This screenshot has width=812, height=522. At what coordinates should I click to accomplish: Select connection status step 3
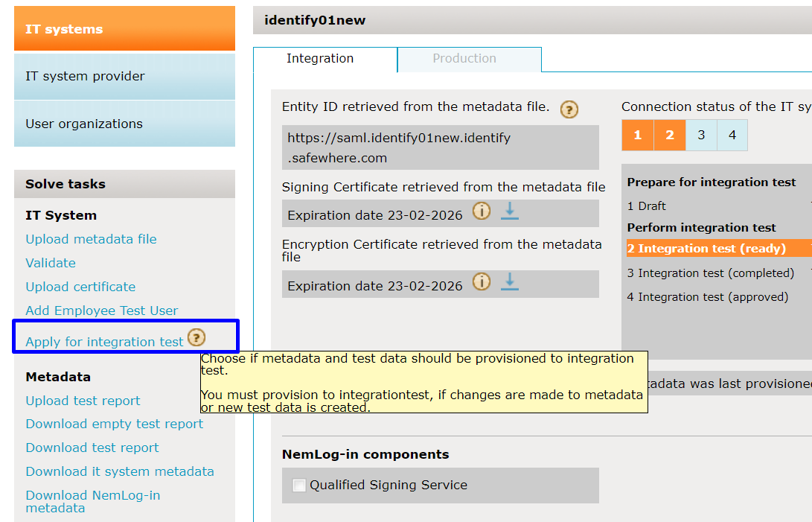(701, 136)
